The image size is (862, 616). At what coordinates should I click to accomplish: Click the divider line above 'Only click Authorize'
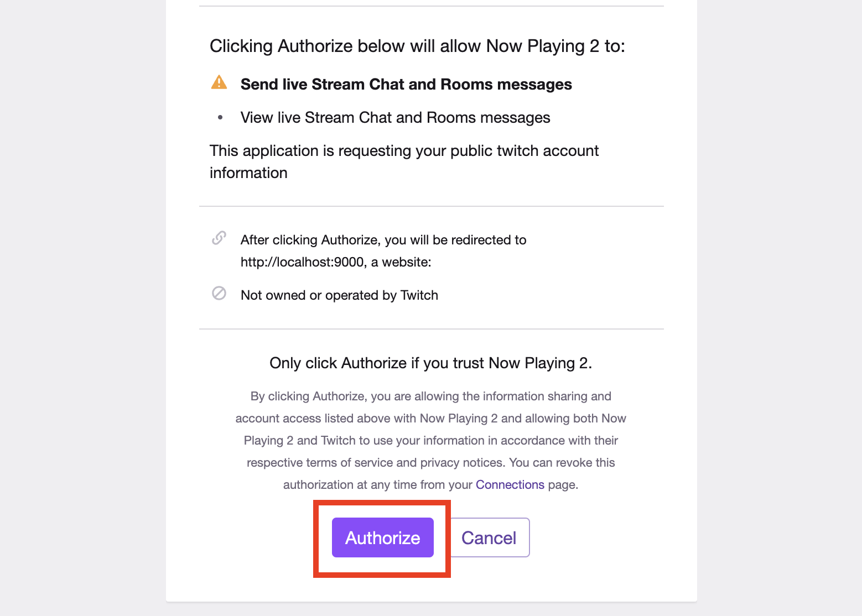pyautogui.click(x=432, y=329)
